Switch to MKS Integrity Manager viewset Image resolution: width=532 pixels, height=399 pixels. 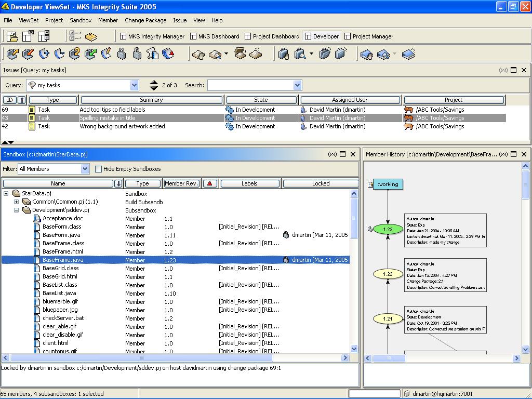(152, 36)
